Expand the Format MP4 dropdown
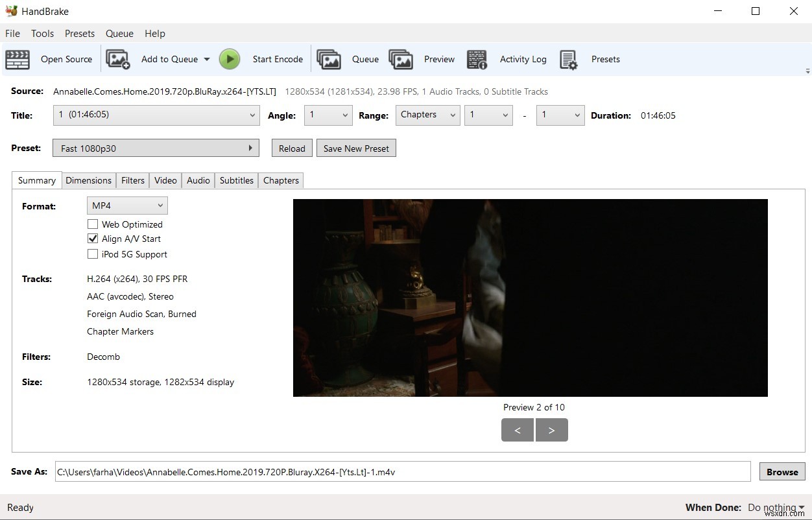This screenshot has width=812, height=520. pos(127,206)
